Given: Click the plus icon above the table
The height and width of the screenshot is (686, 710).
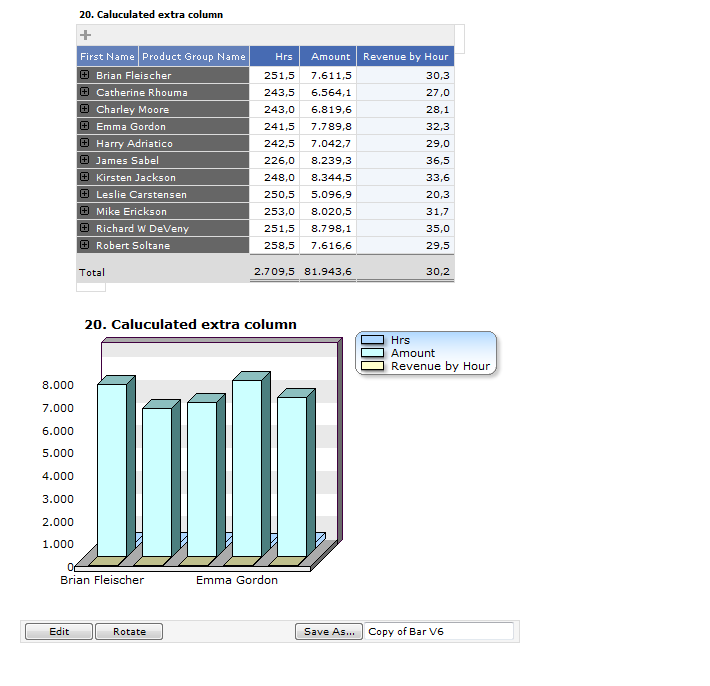Looking at the screenshot, I should 86,35.
